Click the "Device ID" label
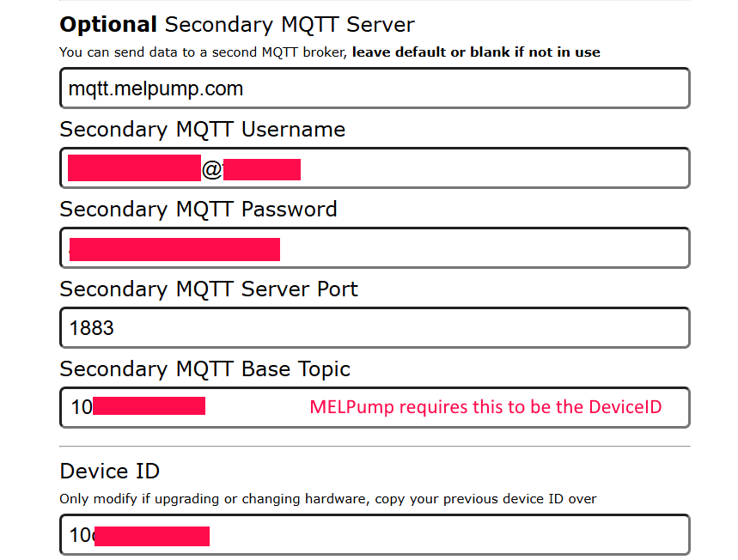The image size is (738, 560). coord(109,472)
